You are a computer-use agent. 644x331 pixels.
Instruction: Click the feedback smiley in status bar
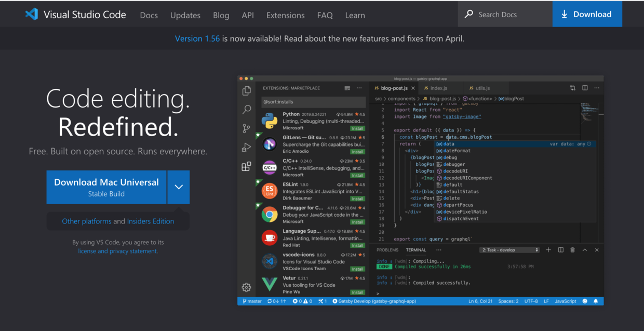[x=585, y=301]
